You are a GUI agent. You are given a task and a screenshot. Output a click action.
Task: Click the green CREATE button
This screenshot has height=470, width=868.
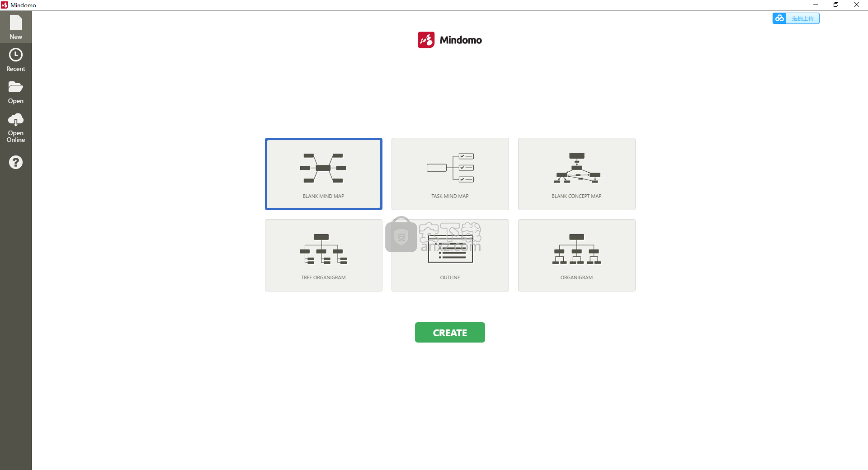[x=450, y=333]
